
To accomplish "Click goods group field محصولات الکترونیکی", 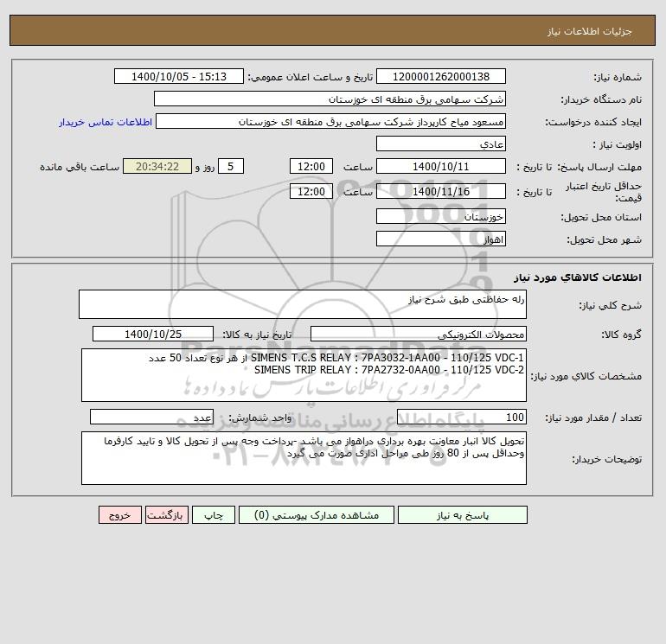I will tap(419, 334).
